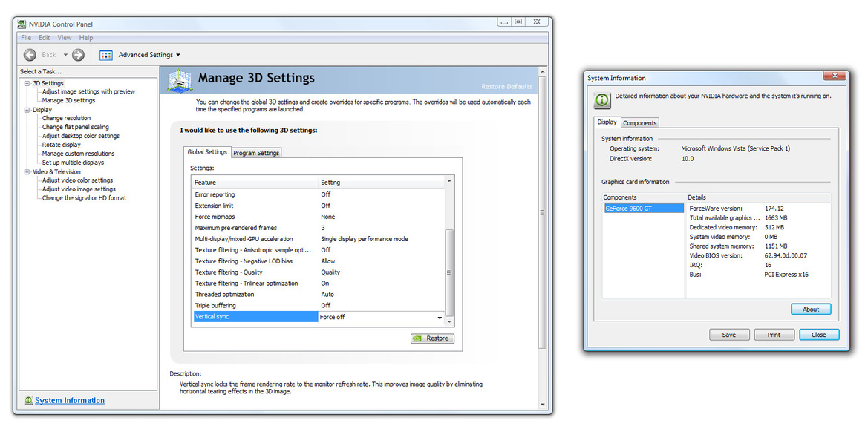
Task: Collapse the Video & Television tree node
Action: click(x=27, y=171)
